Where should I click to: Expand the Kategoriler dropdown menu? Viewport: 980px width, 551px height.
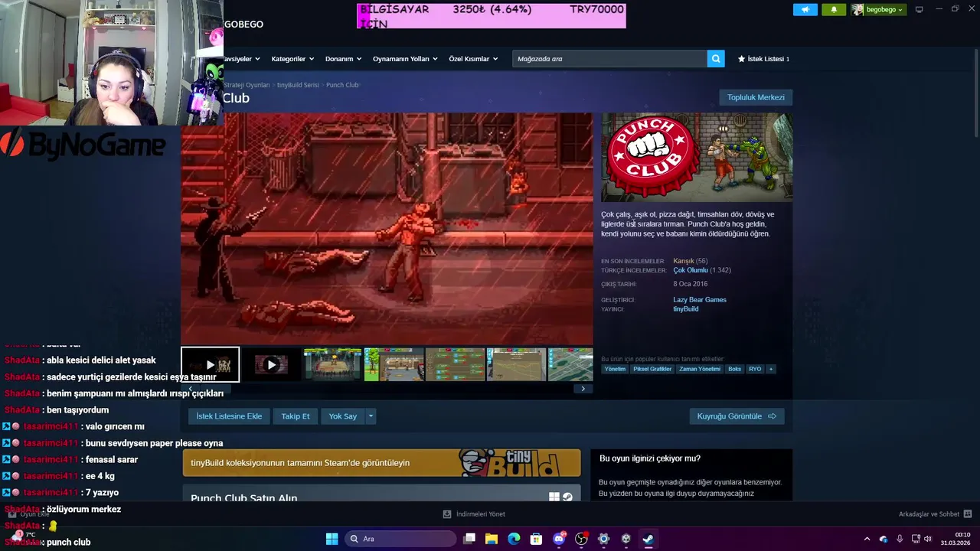coord(292,59)
